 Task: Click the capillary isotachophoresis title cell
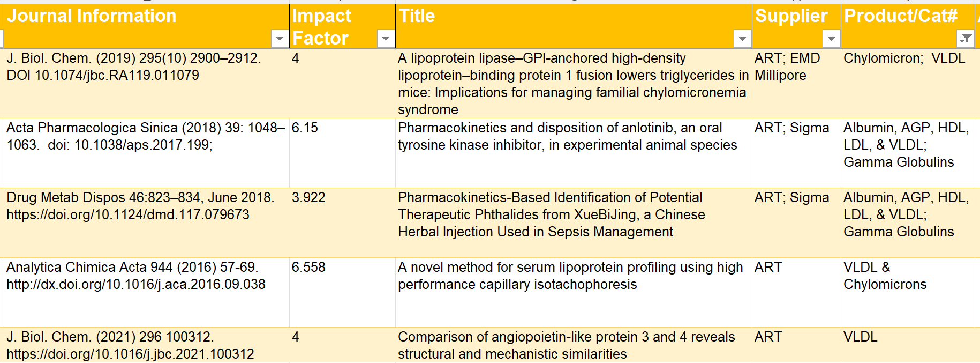pos(570,276)
